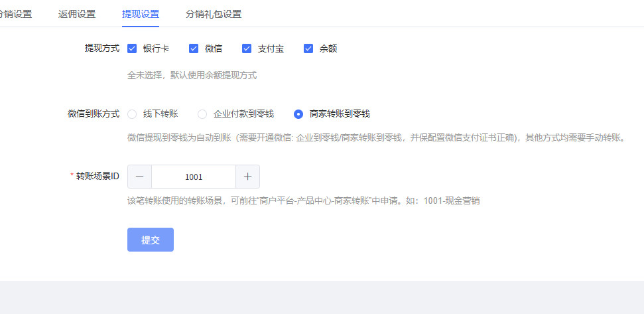Select the 线下转账 radio option
The width and height of the screenshot is (644, 314).
(132, 114)
